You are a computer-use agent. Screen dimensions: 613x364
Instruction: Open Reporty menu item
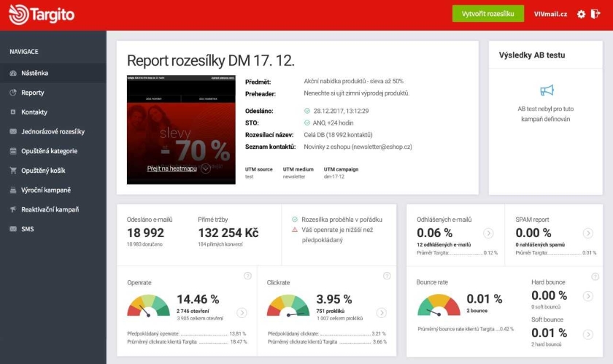pos(53,93)
